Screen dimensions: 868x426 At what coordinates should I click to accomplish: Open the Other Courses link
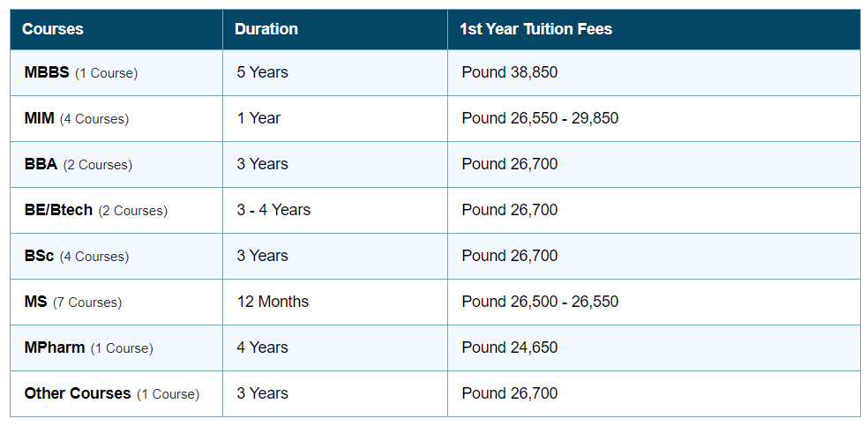pos(78,393)
